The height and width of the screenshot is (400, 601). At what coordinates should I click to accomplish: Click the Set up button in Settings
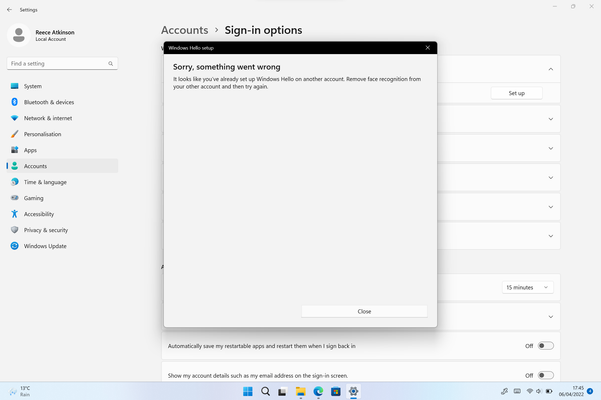pyautogui.click(x=516, y=93)
